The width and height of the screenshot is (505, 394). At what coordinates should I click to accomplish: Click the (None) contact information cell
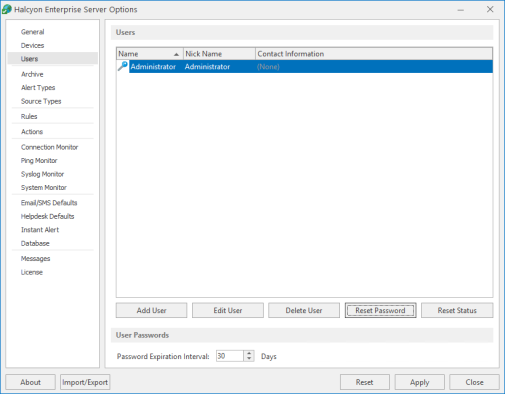tap(268, 67)
